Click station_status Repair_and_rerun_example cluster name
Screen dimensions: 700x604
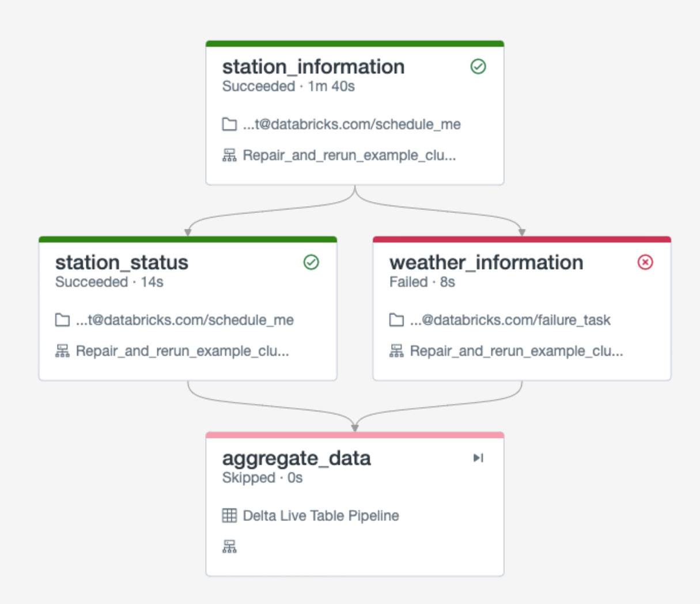tap(182, 351)
